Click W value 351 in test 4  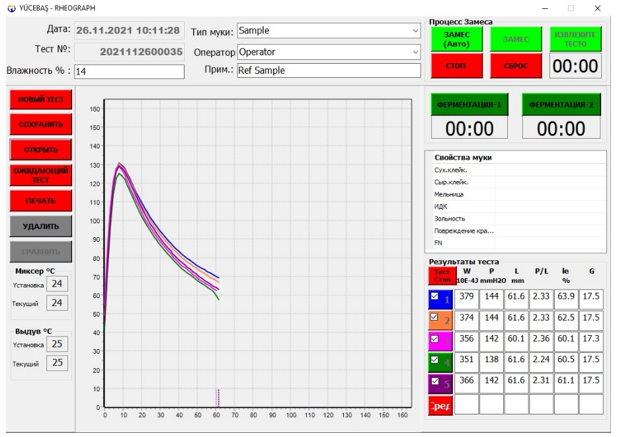pyautogui.click(x=467, y=362)
